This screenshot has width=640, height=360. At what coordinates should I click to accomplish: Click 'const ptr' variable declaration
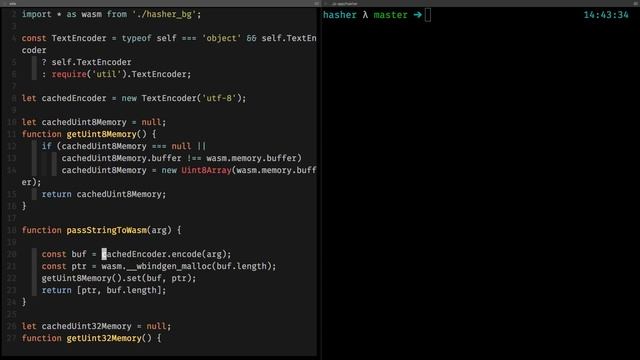point(64,266)
